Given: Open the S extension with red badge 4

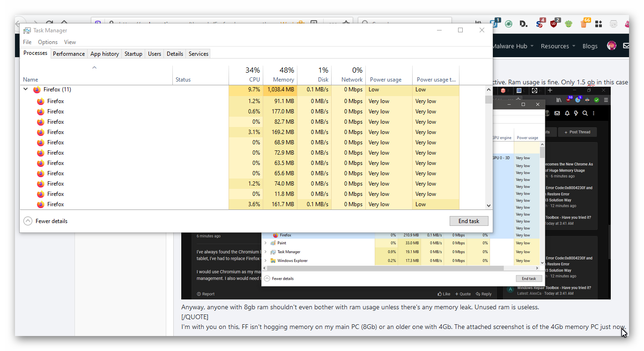Looking at the screenshot, I should 540,23.
